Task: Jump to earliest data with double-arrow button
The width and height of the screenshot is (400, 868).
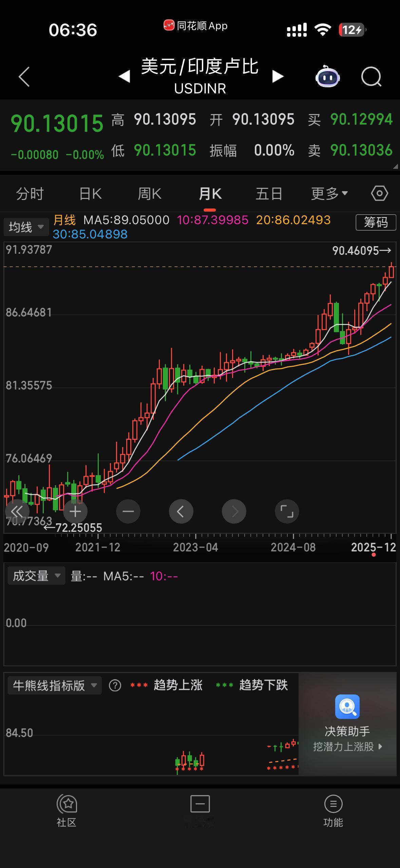Action: tap(17, 511)
